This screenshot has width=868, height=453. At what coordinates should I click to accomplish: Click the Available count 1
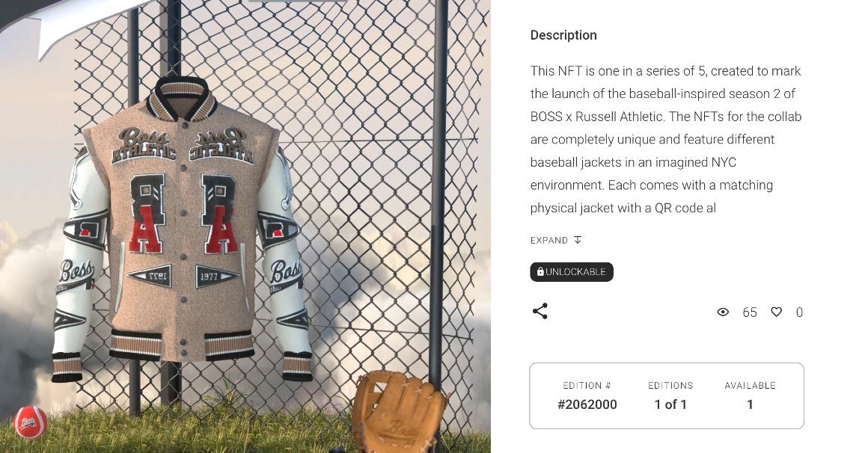click(750, 404)
